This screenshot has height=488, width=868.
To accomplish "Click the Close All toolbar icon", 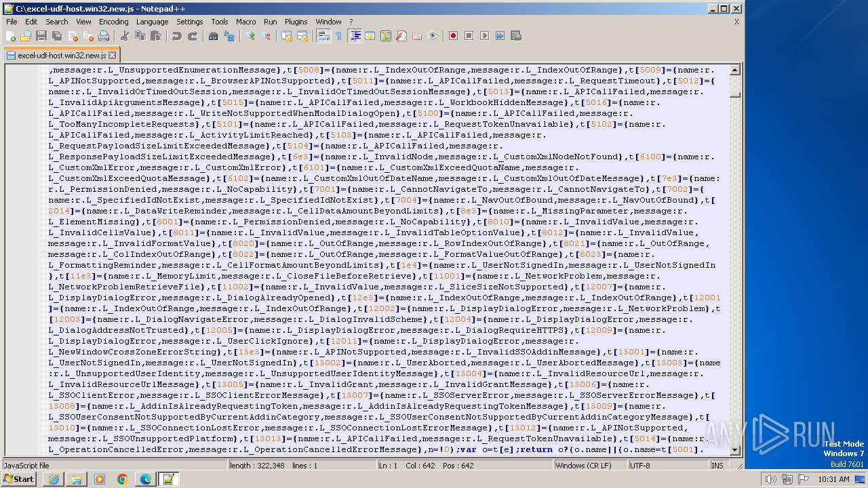I will pyautogui.click(x=88, y=36).
